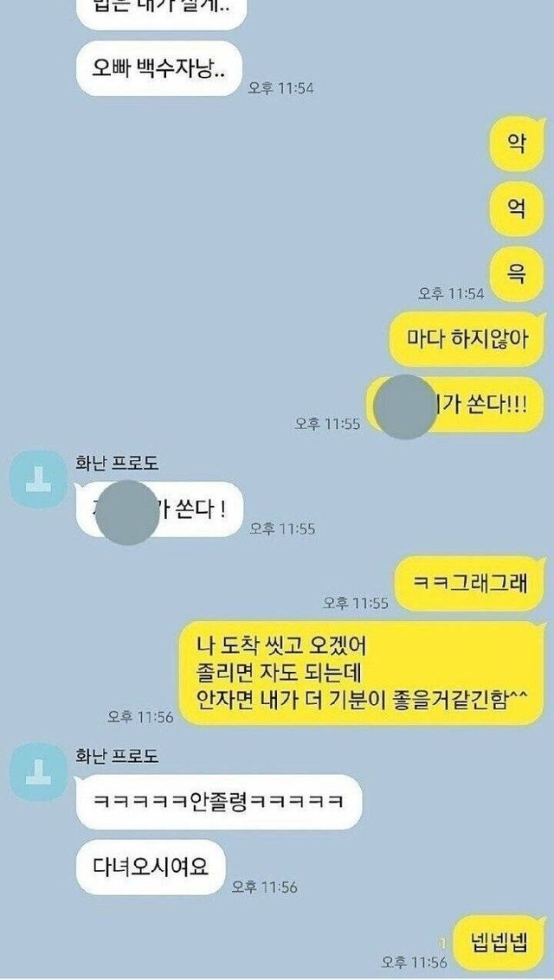
Task: Select the yellow '억' bubble
Action: point(517,209)
